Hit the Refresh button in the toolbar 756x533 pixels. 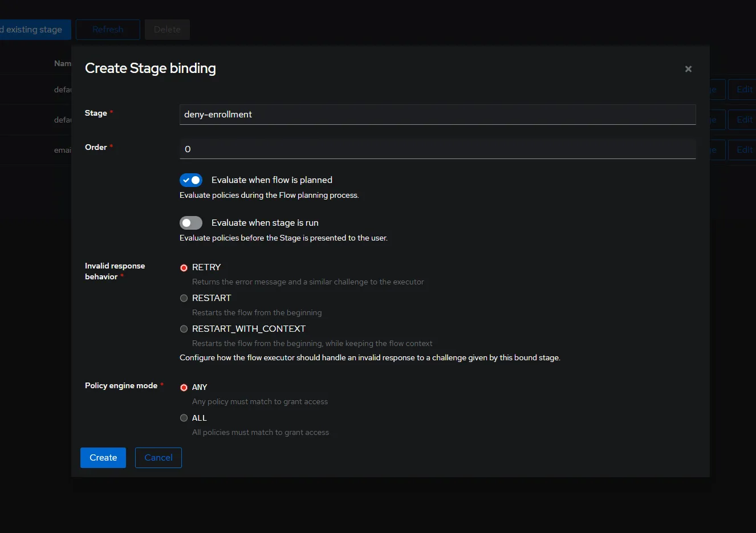(x=108, y=30)
